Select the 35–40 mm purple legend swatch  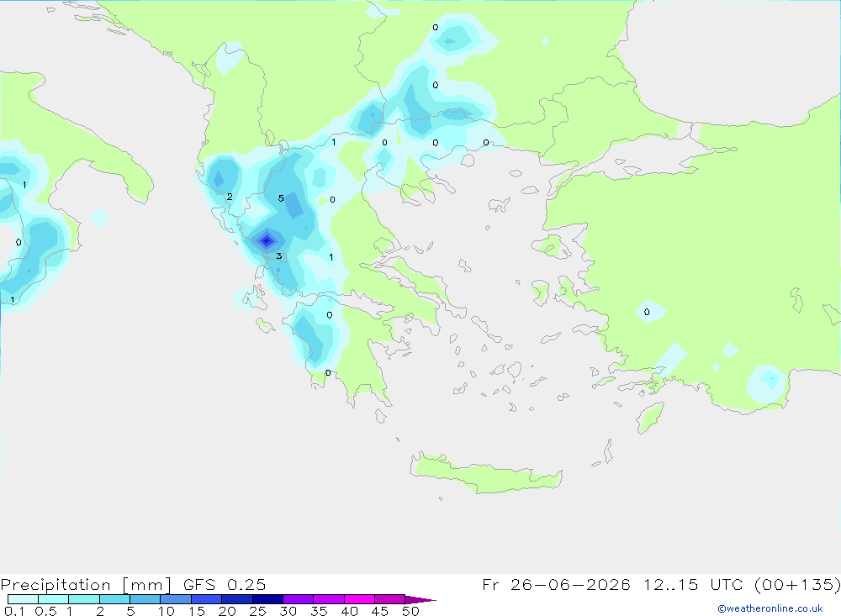tap(328, 599)
